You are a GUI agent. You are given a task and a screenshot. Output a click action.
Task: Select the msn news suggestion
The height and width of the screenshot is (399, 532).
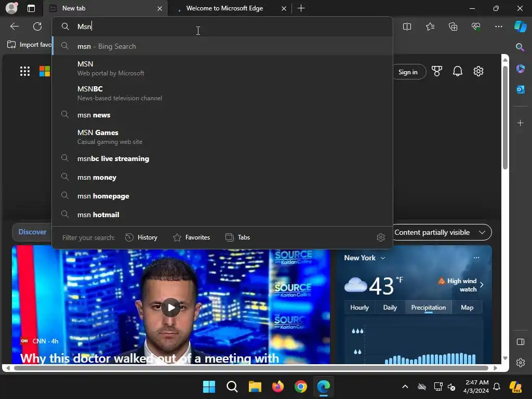click(222, 115)
